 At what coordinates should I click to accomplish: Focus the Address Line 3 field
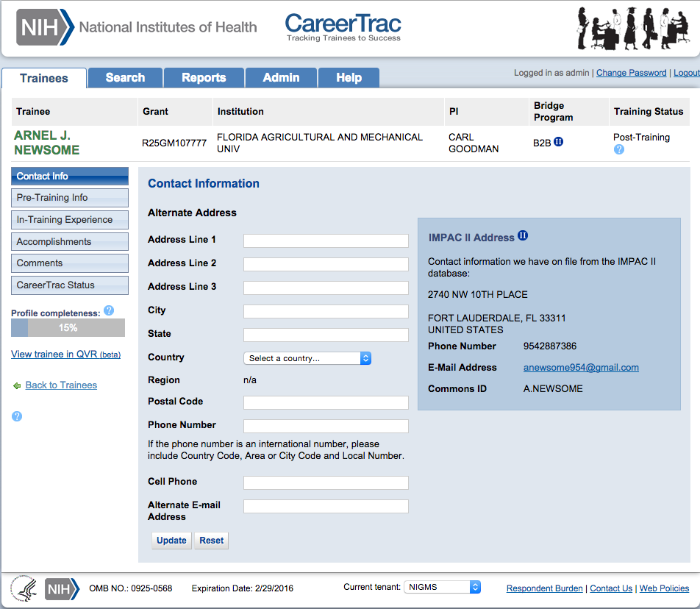click(x=326, y=288)
